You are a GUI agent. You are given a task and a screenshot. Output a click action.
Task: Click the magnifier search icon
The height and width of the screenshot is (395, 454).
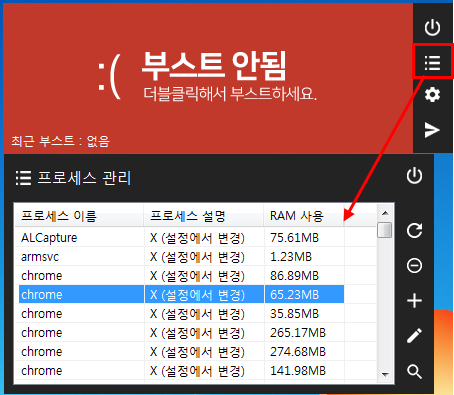pos(414,371)
